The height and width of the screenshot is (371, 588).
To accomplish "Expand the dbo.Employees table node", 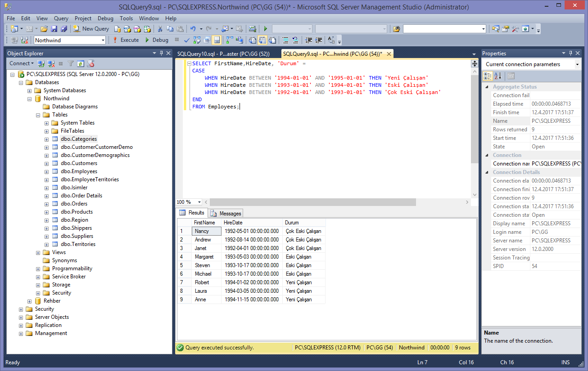I will pyautogui.click(x=46, y=171).
